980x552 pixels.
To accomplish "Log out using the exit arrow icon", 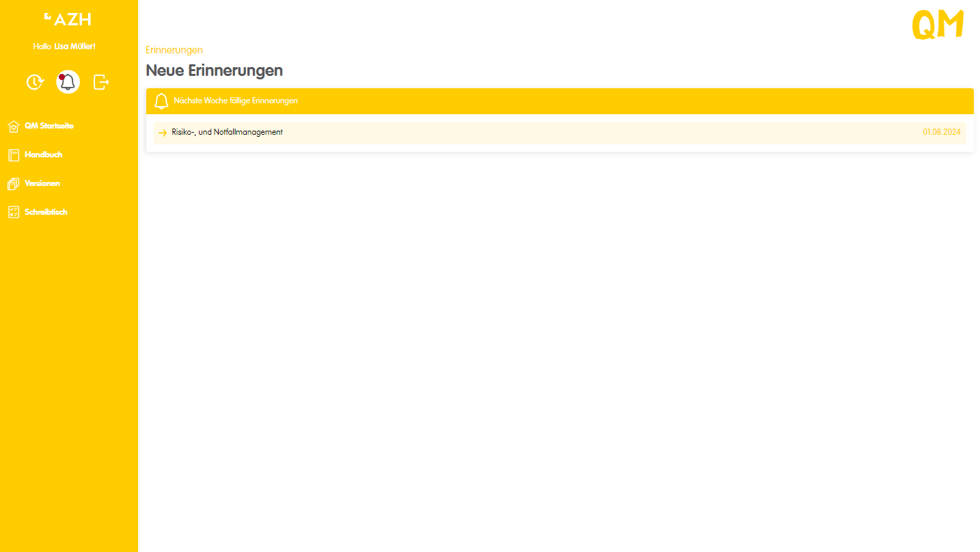I will (x=101, y=82).
